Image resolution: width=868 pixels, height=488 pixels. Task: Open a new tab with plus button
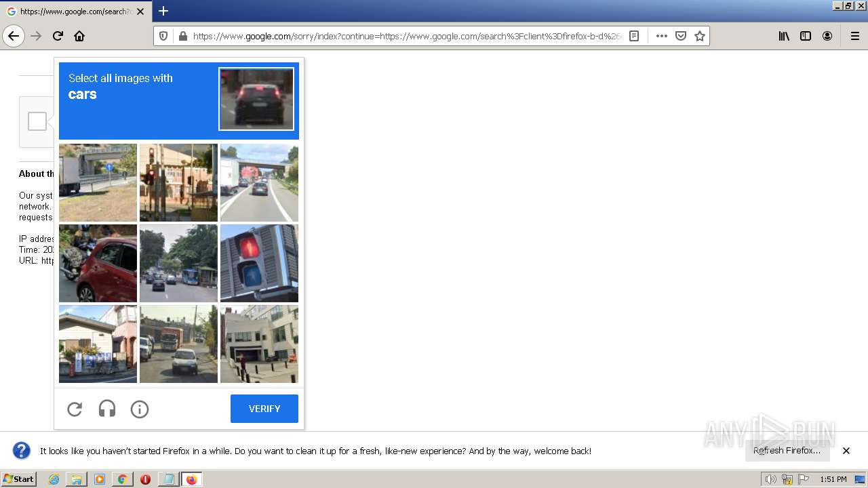point(163,11)
